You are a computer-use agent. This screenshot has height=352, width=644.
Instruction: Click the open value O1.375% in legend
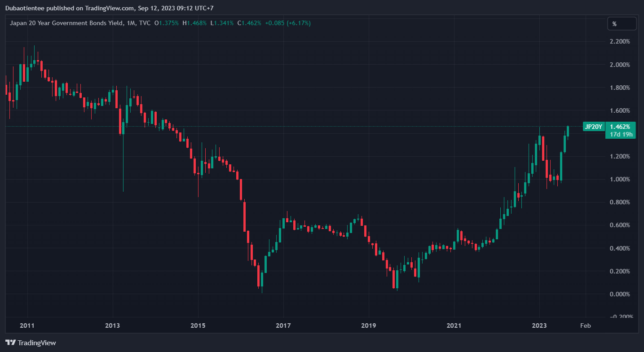click(166, 23)
